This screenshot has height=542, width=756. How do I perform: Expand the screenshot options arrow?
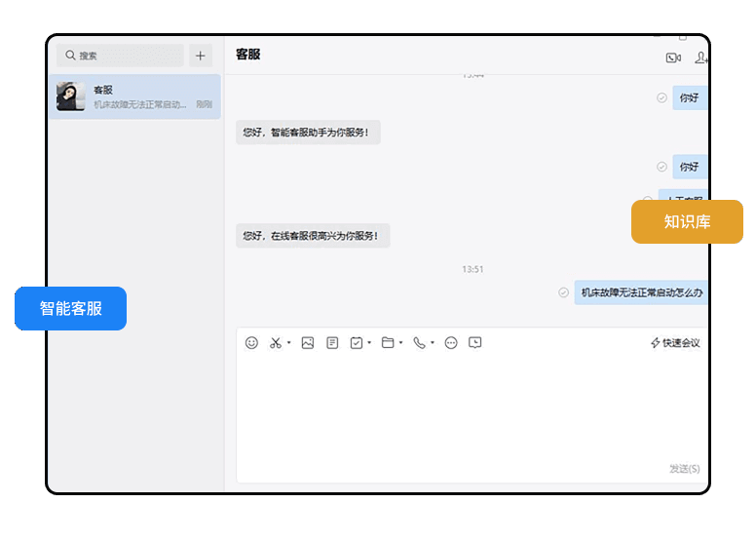pos(289,343)
